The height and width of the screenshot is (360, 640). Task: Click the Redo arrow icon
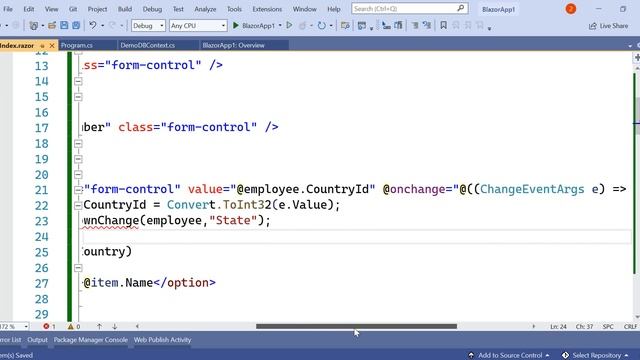point(112,25)
